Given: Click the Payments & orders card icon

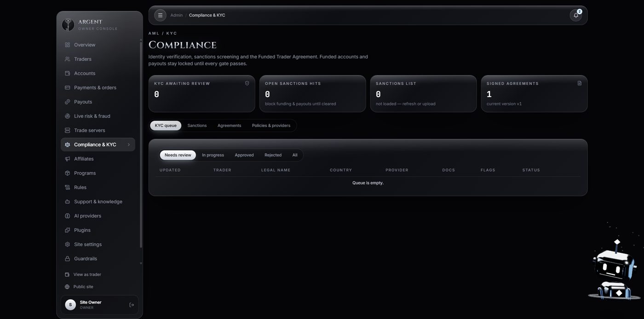Looking at the screenshot, I should pos(67,87).
